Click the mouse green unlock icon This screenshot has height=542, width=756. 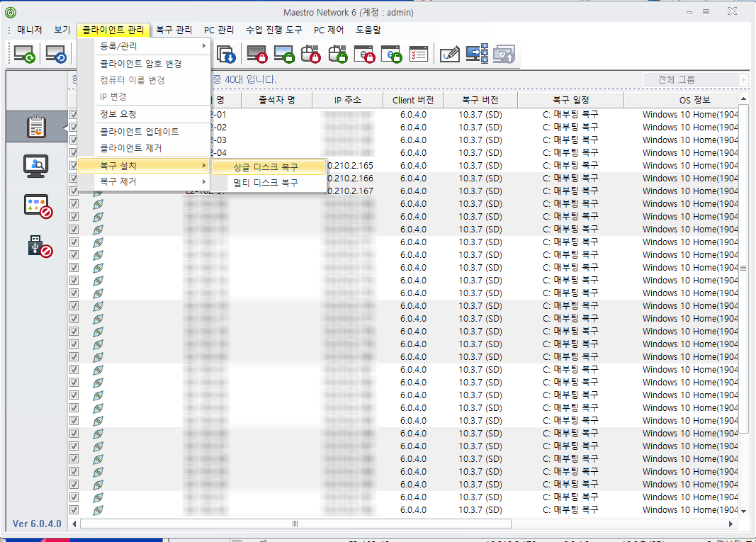tap(338, 54)
